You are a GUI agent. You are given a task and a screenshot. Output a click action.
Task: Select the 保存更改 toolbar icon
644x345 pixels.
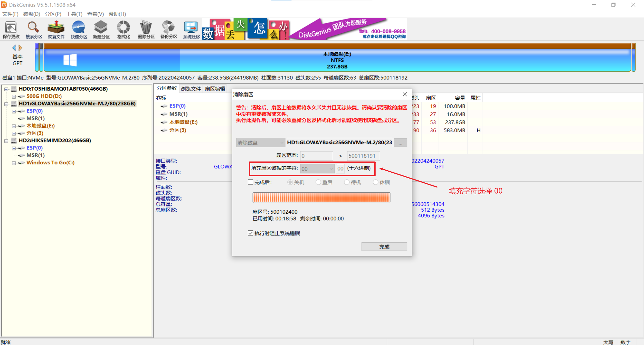(x=11, y=29)
